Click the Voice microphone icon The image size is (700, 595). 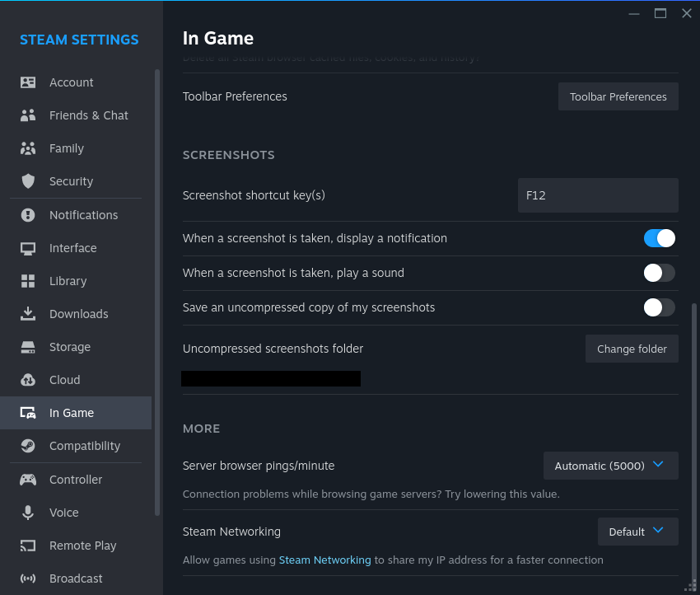click(28, 513)
